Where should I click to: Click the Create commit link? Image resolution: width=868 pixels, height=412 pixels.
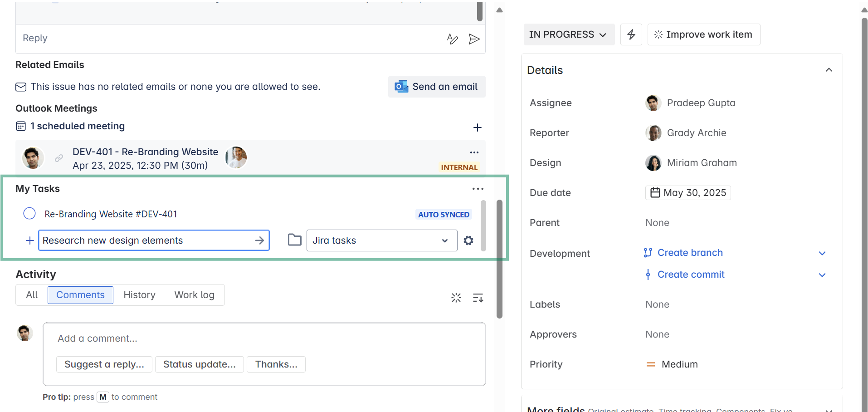click(691, 275)
